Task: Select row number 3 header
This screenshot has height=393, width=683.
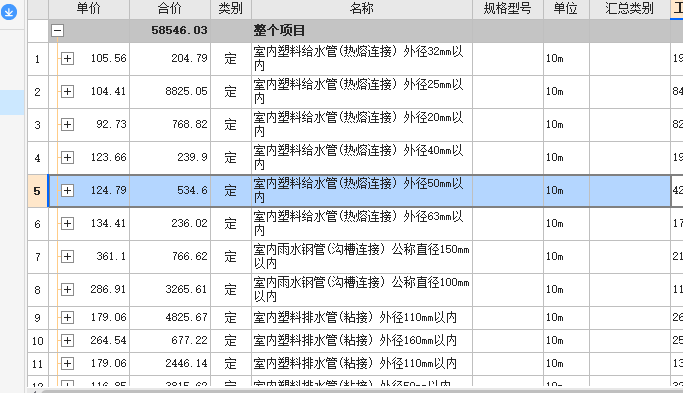Action: 38,125
